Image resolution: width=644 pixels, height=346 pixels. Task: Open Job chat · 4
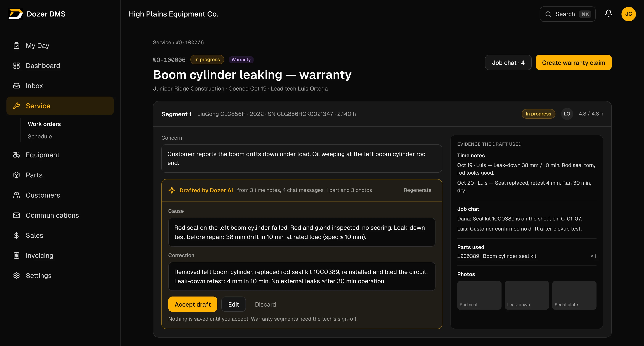(508, 62)
